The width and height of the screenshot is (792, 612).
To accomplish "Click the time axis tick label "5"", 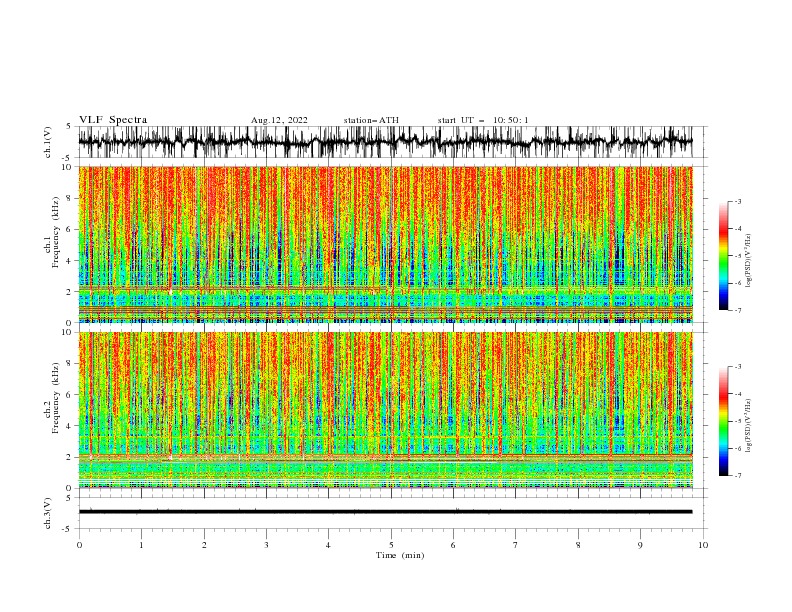I will click(391, 545).
